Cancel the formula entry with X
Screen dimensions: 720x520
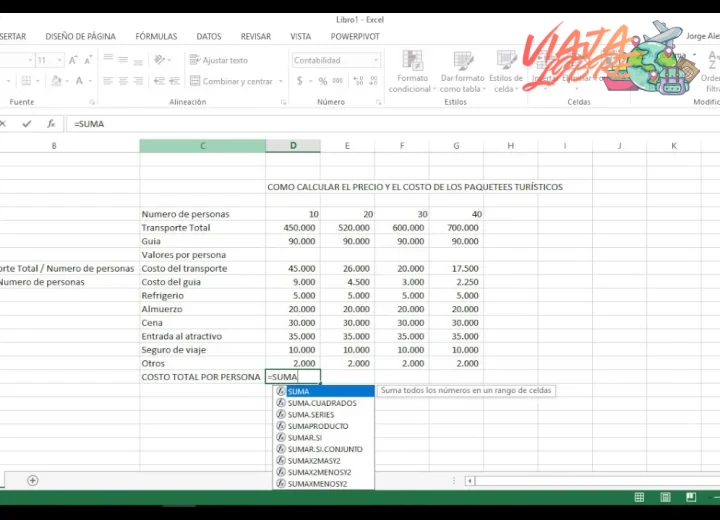coord(3,124)
